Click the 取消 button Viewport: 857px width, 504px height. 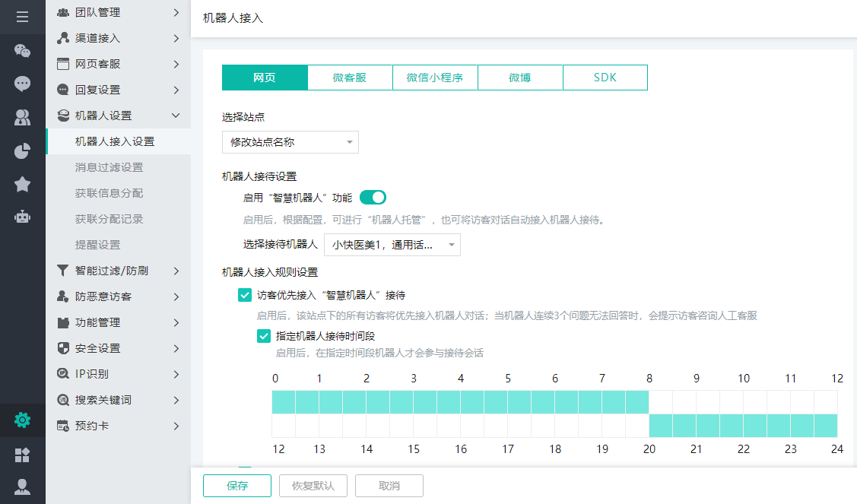(x=389, y=486)
